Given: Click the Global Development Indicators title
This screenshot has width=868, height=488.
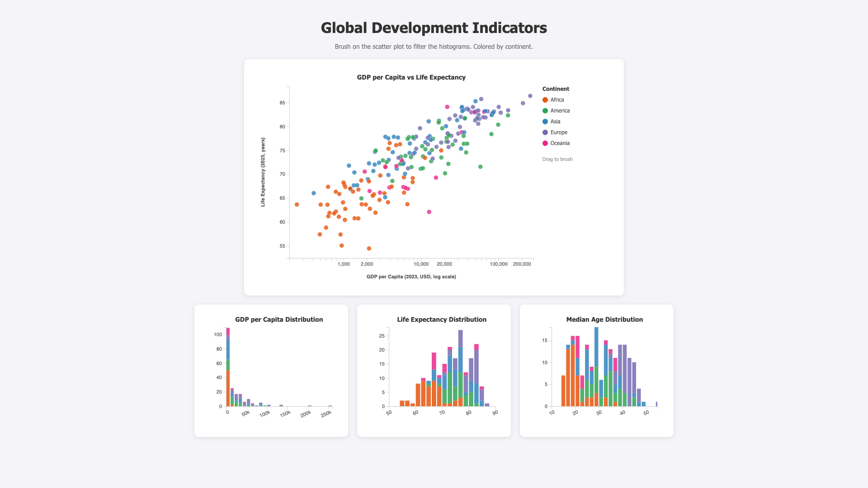Looking at the screenshot, I should click(434, 28).
